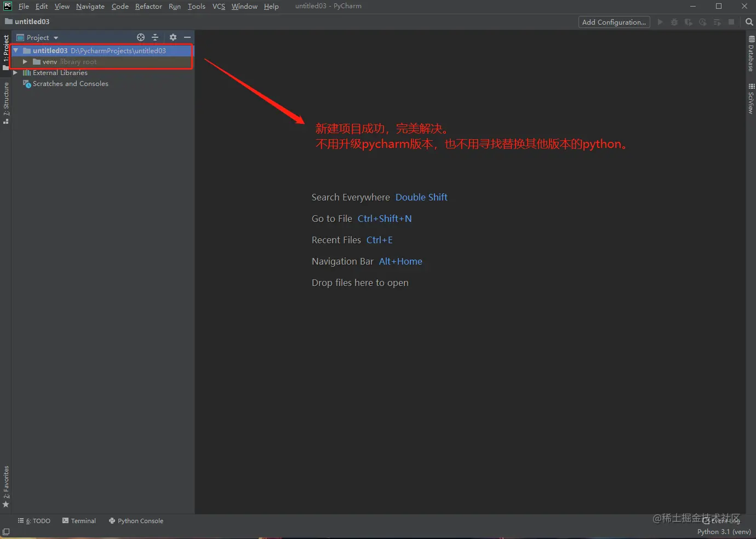Click the Drop files here to open text
This screenshot has width=756, height=539.
point(360,283)
